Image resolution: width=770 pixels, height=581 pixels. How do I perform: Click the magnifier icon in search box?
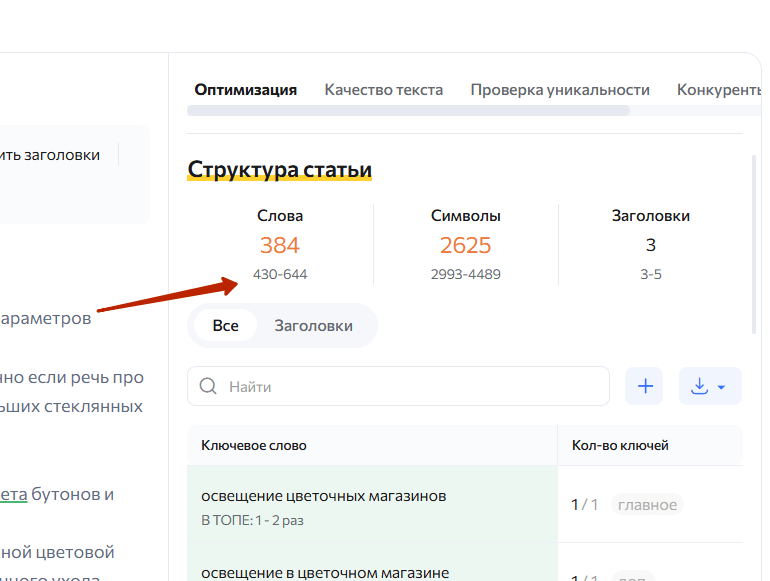[x=208, y=386]
